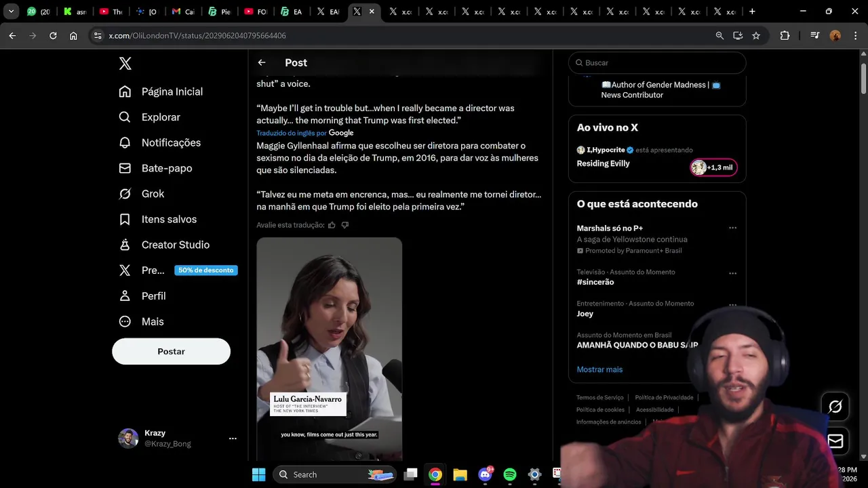Click Mostrar mais under trends

599,369
